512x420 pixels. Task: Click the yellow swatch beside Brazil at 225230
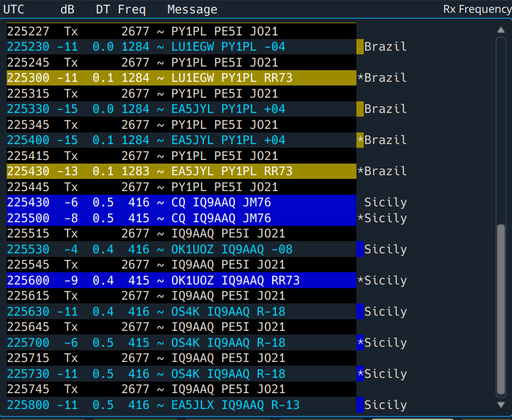(360, 47)
